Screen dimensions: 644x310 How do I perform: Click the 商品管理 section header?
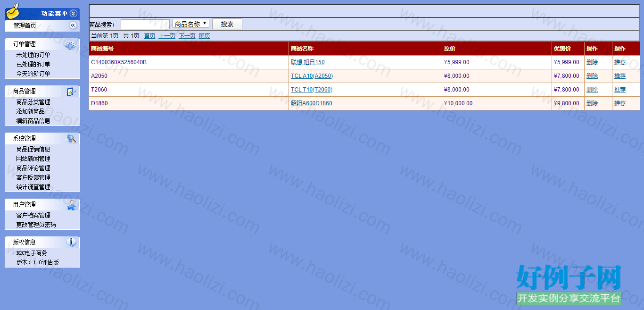pyautogui.click(x=42, y=92)
